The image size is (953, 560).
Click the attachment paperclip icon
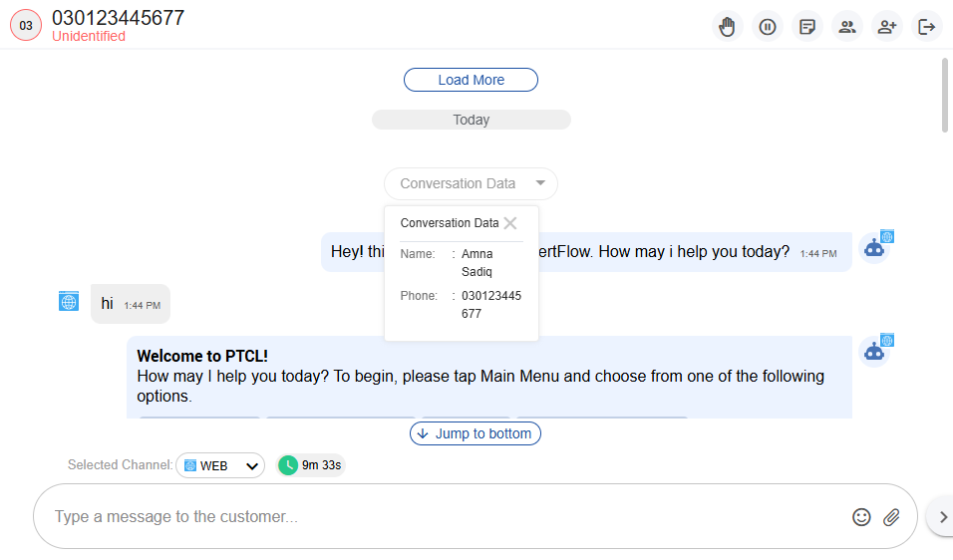point(892,517)
